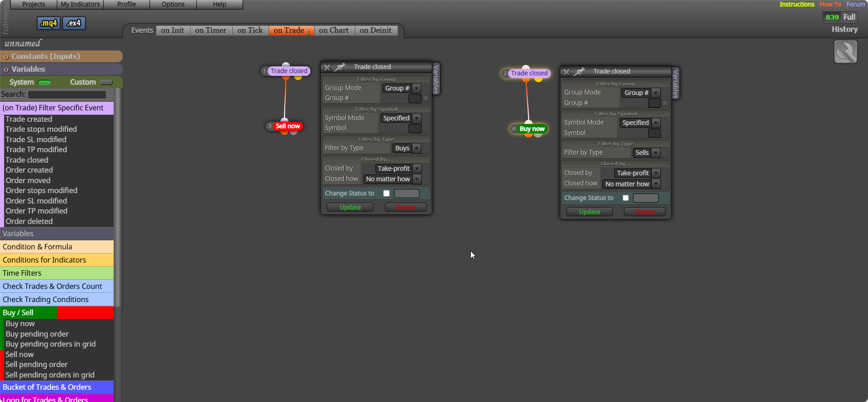Viewport: 868px width, 402px height.
Task: Pin the left Trade closed panel
Action: [340, 67]
